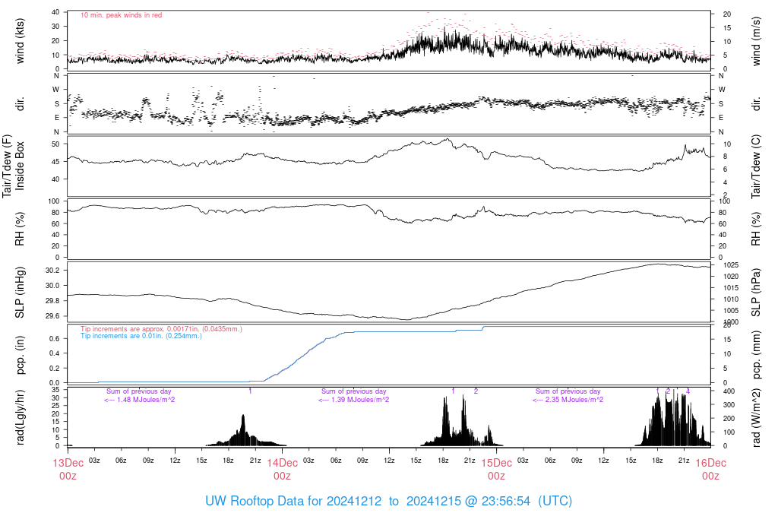Viewport: 778px width, 532px height.
Task: Click the '10 min. peak winds in red' note
Action: (x=121, y=15)
